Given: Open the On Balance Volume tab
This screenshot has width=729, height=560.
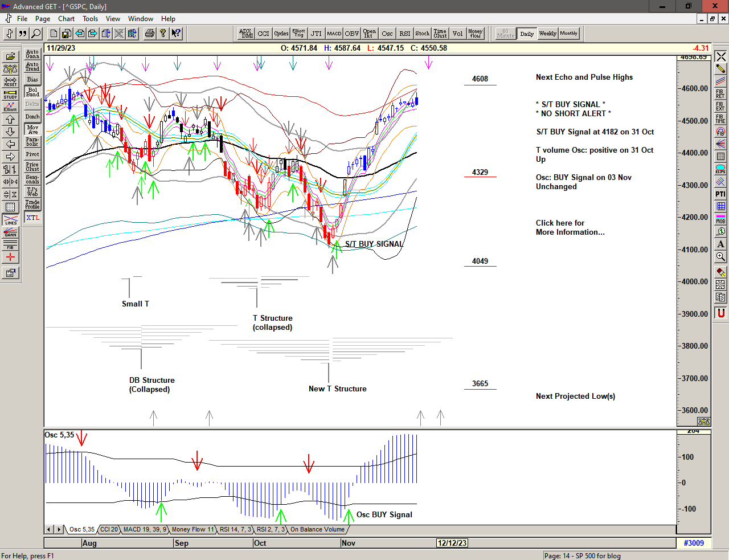Looking at the screenshot, I should pyautogui.click(x=317, y=529).
